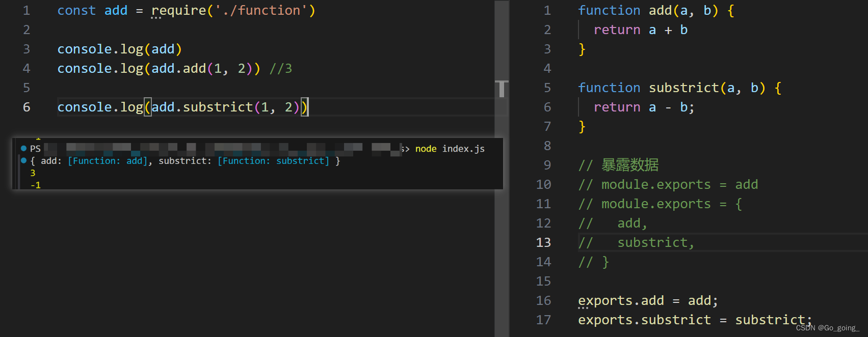Click './function' string in left editor
The height and width of the screenshot is (337, 868).
[x=261, y=11]
